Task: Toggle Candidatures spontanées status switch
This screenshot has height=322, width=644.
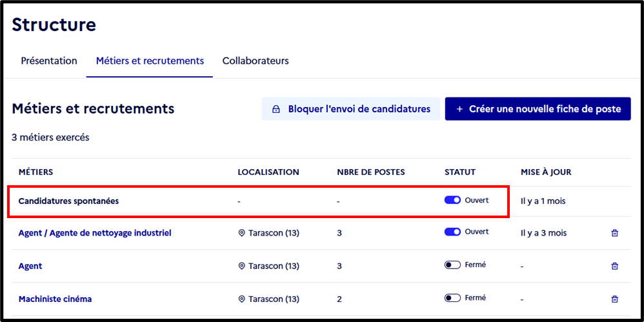Action: 452,200
